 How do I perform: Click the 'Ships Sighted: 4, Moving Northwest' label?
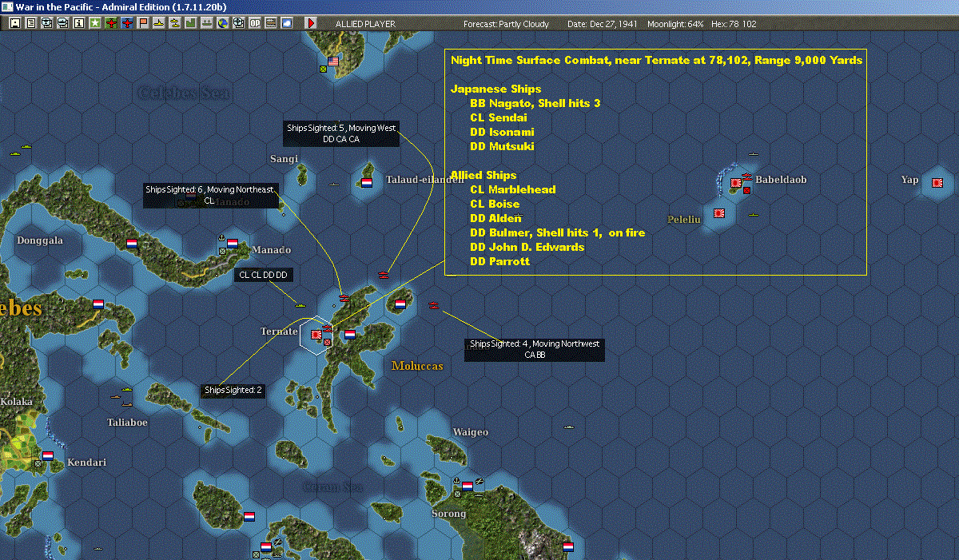point(535,349)
